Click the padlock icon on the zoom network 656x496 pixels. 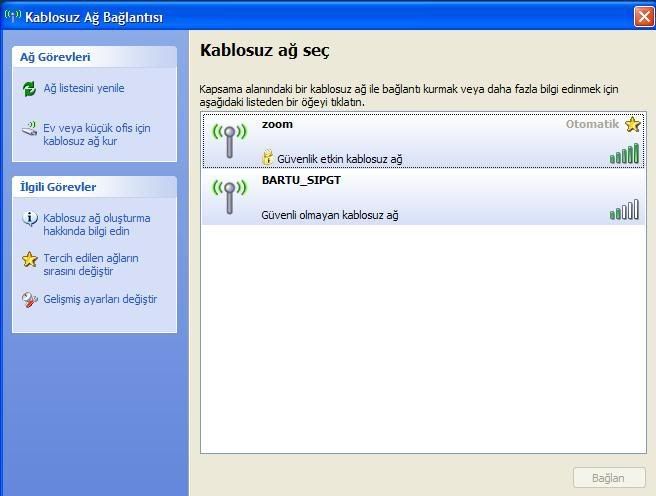(267, 158)
